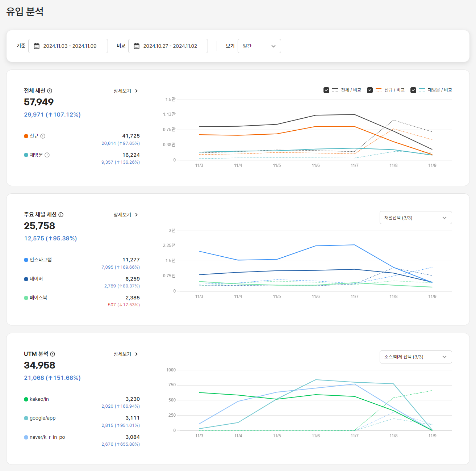476x471 pixels.
Task: Open 상세보기 for UTM 분석
Action: (125, 354)
